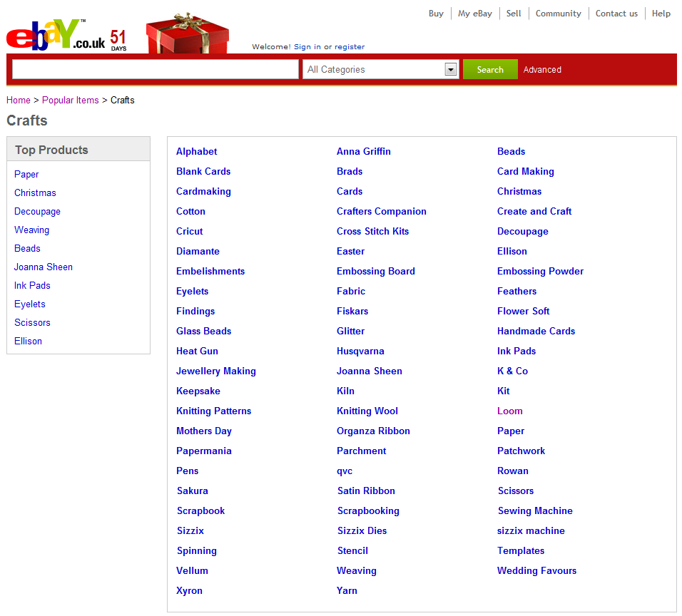Open the Buy menu
Viewport: 682px width, 616px height.
pos(436,13)
